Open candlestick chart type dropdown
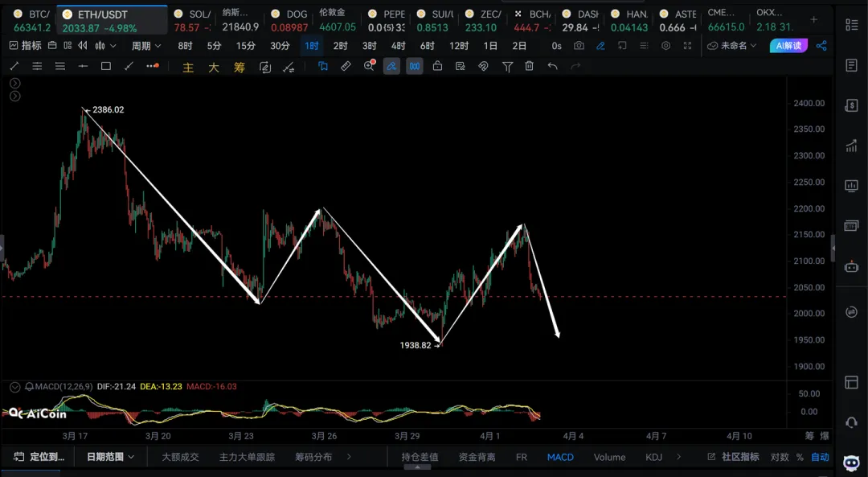This screenshot has width=868, height=477. (x=105, y=46)
